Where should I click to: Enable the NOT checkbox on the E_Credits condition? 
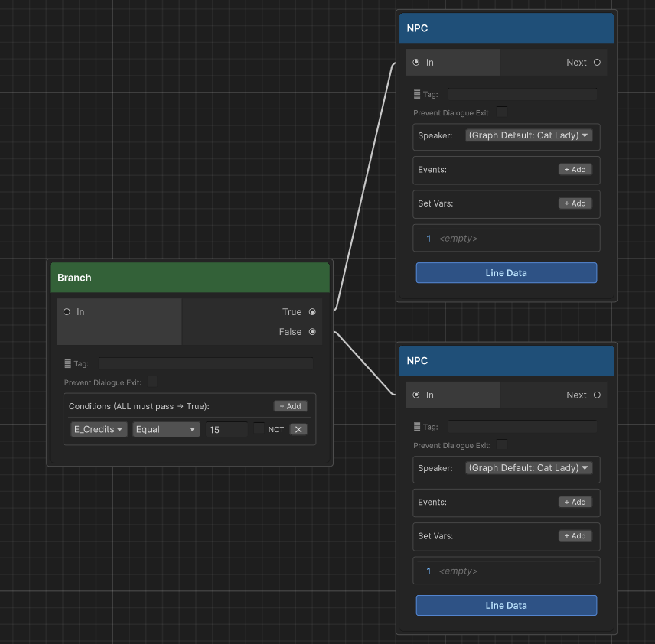click(x=259, y=428)
